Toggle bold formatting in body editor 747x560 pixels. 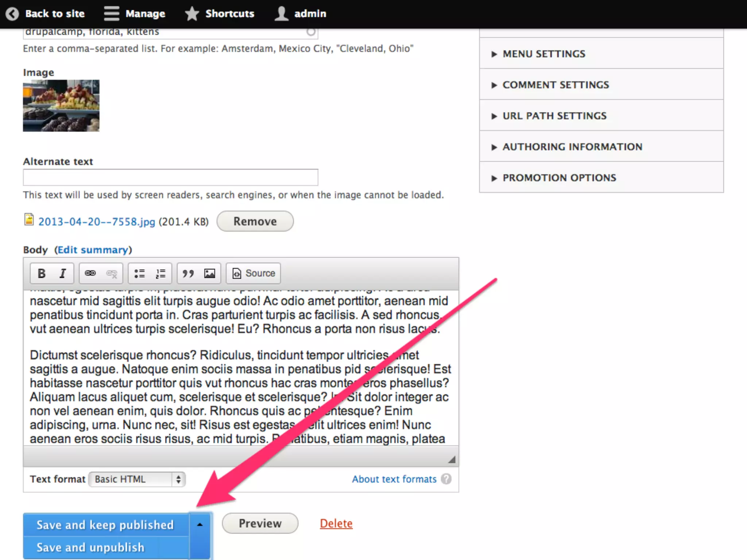click(42, 273)
